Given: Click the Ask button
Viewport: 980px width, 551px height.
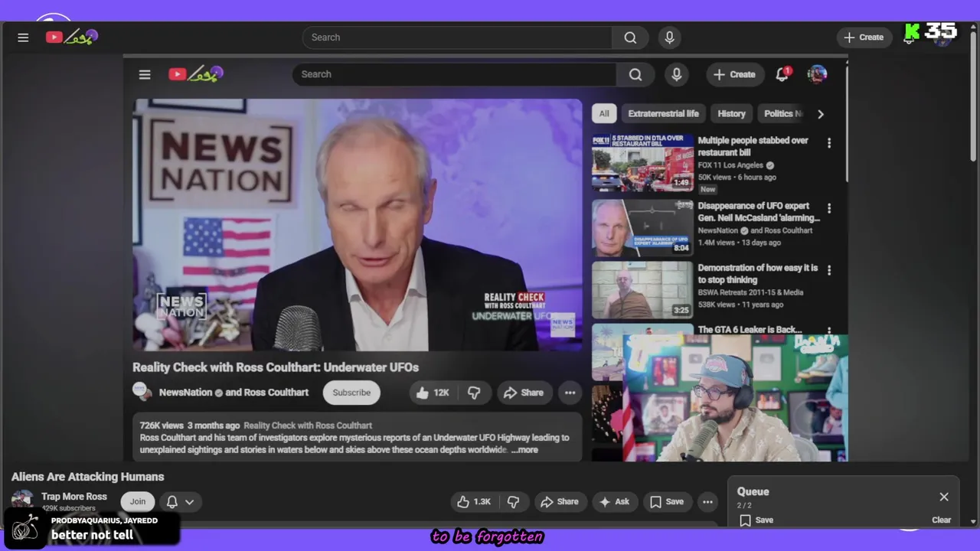Looking at the screenshot, I should coord(614,502).
